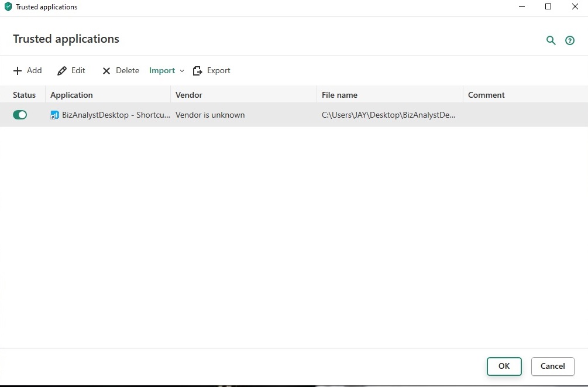Edit the selected trusted application
This screenshot has width=588, height=387.
(71, 71)
